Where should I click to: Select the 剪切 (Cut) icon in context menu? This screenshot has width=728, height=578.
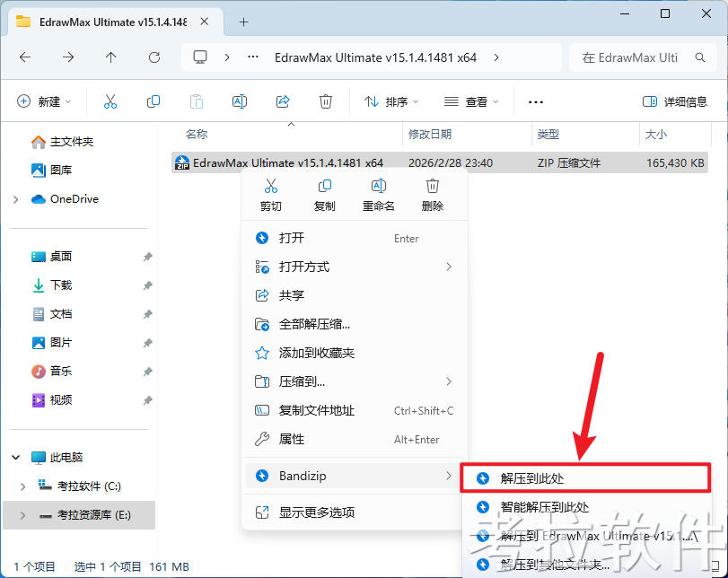271,186
